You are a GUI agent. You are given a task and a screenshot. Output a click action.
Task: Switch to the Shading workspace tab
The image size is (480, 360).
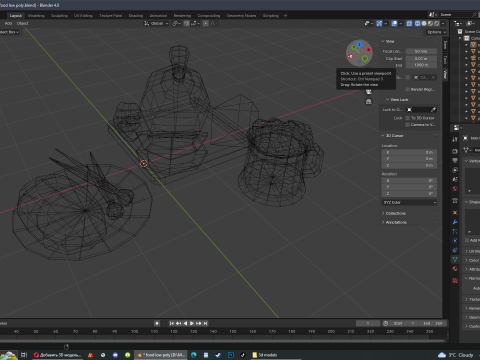[136, 16]
